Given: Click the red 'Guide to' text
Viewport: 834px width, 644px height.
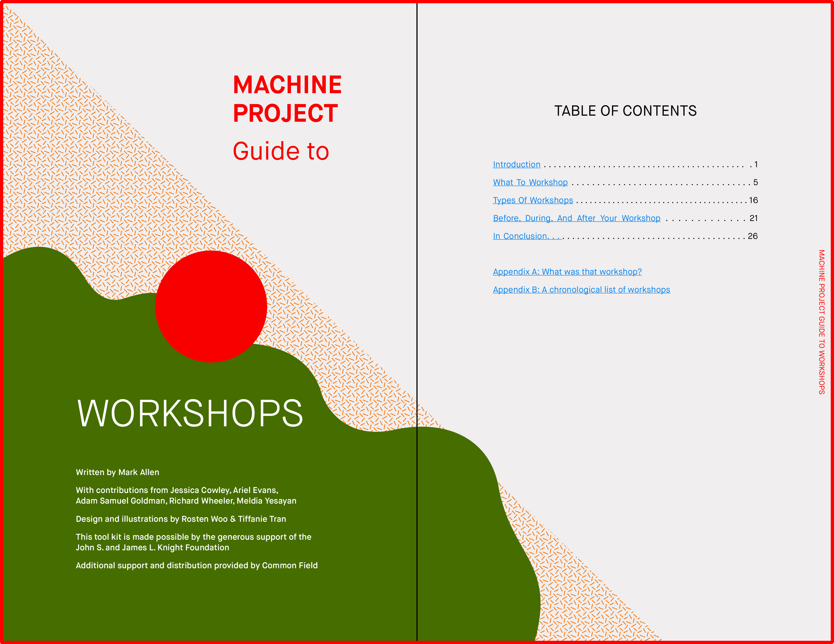Looking at the screenshot, I should tap(281, 151).
